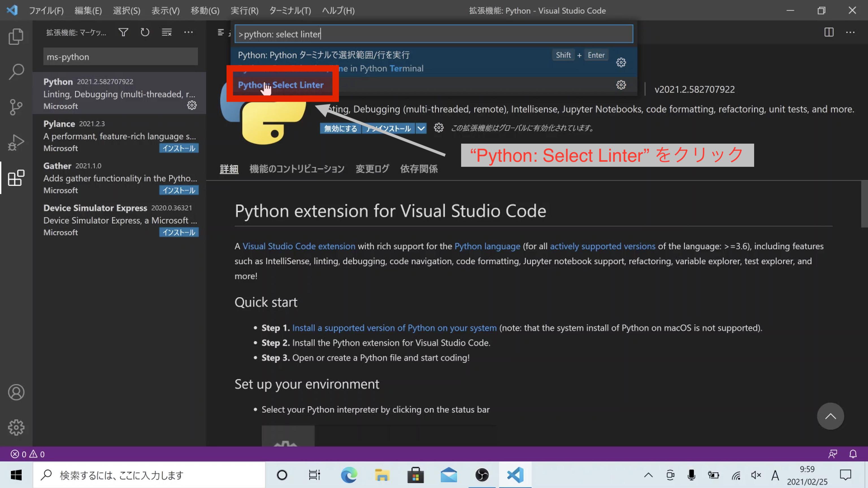Viewport: 868px width, 488px height.
Task: Open Microsoft Edge from taskbar
Action: pos(349,475)
